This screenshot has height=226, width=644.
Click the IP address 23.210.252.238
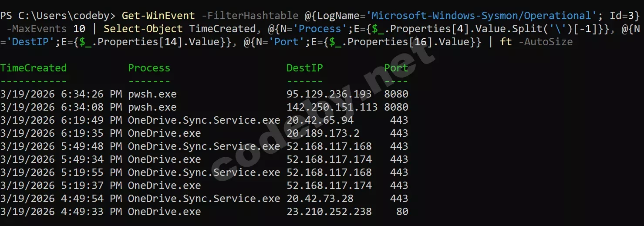[x=329, y=212]
